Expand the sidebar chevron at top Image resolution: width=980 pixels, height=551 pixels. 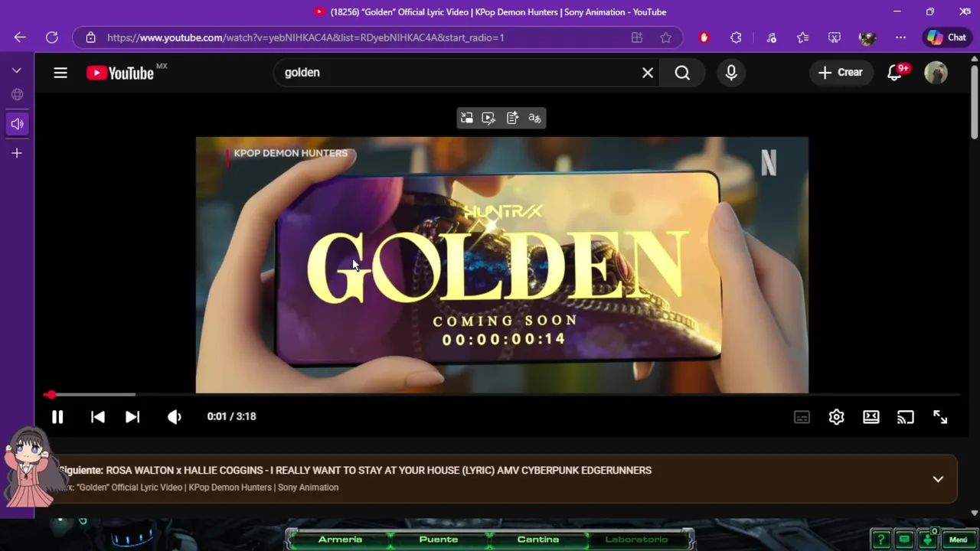17,70
